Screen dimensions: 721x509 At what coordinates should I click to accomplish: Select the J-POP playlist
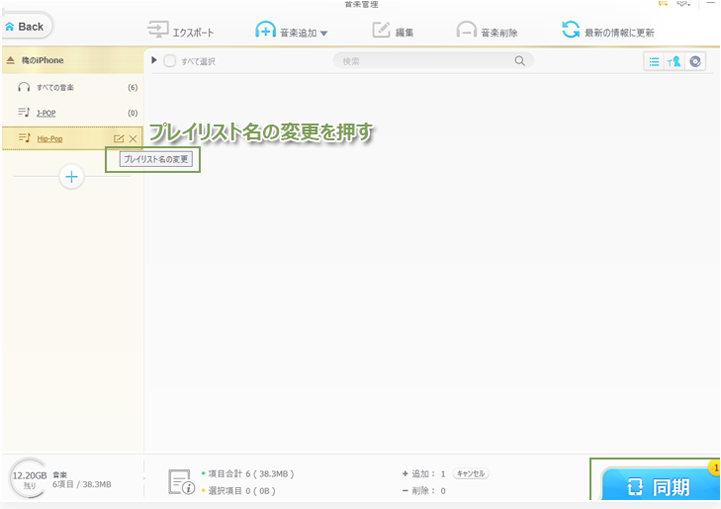point(45,113)
